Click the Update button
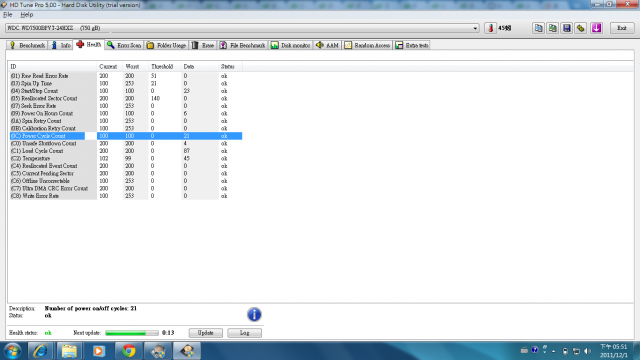 [205, 333]
